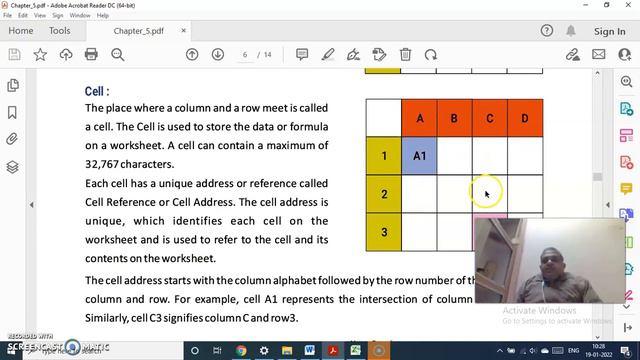Click the Sign In link
The height and width of the screenshot is (360, 640).
tap(609, 31)
